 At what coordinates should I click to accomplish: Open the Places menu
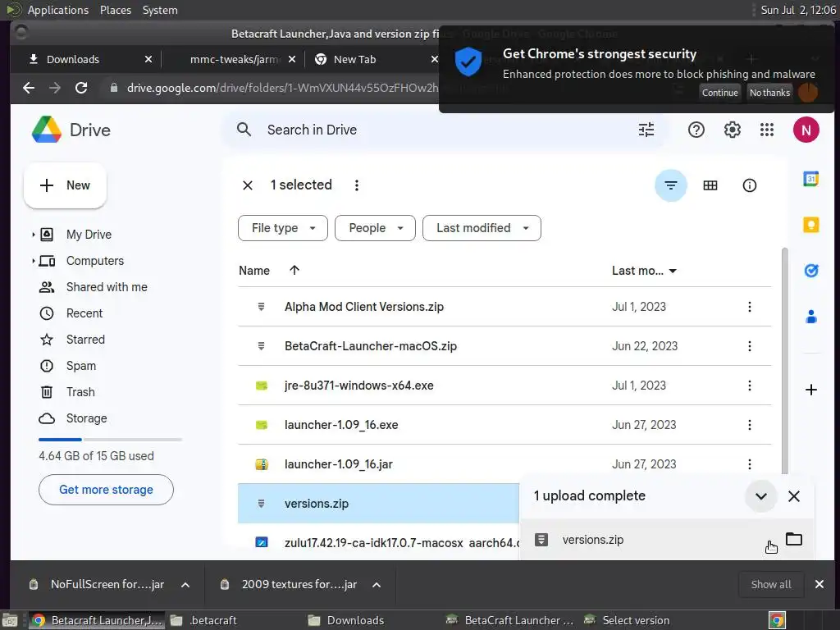pyautogui.click(x=115, y=10)
